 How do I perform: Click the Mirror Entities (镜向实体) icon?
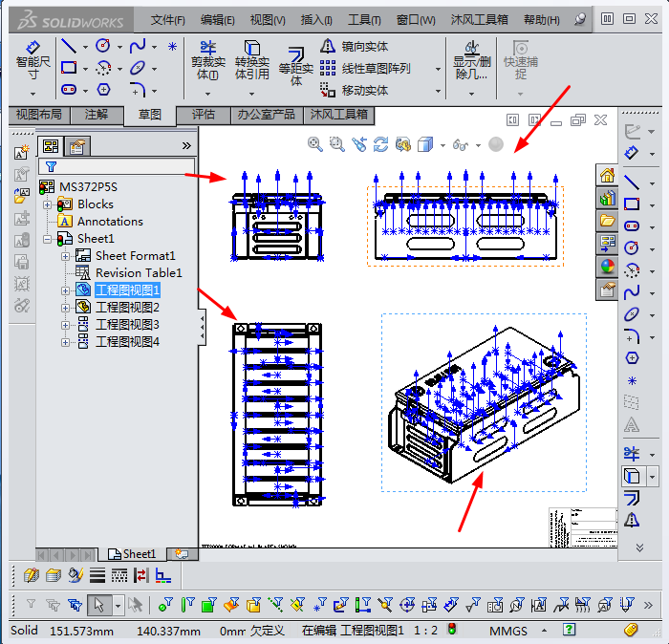click(x=328, y=46)
